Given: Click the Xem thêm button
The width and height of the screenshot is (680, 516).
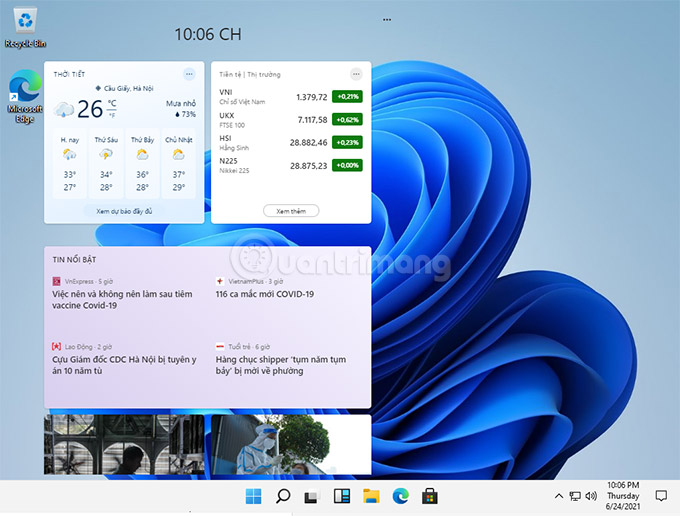Looking at the screenshot, I should [x=291, y=211].
